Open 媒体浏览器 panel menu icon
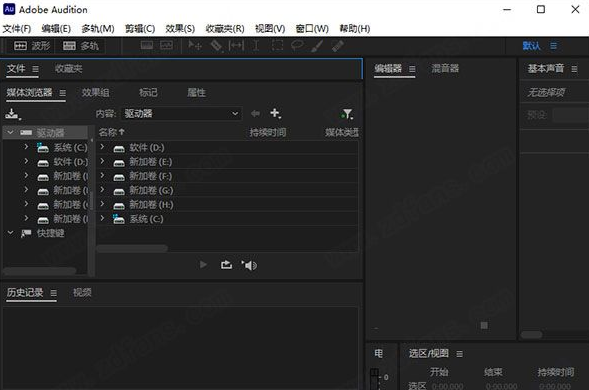This screenshot has height=390, width=589. [x=63, y=93]
